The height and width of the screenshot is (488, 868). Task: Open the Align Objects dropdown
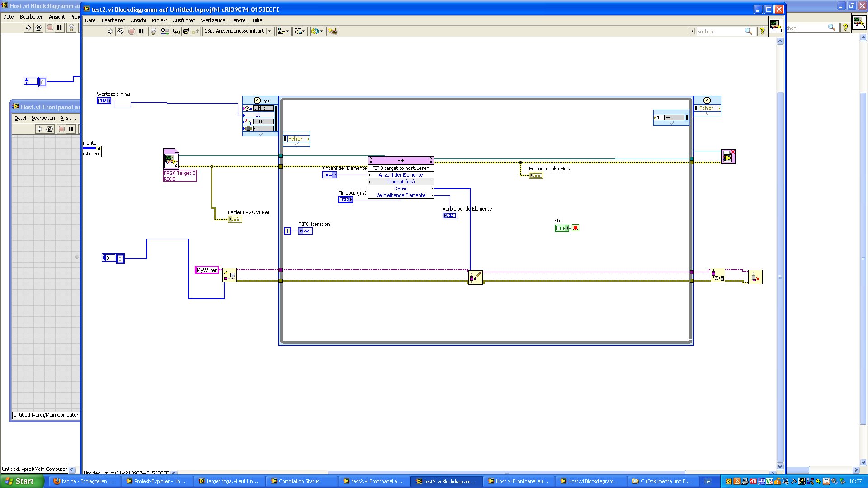coord(283,31)
